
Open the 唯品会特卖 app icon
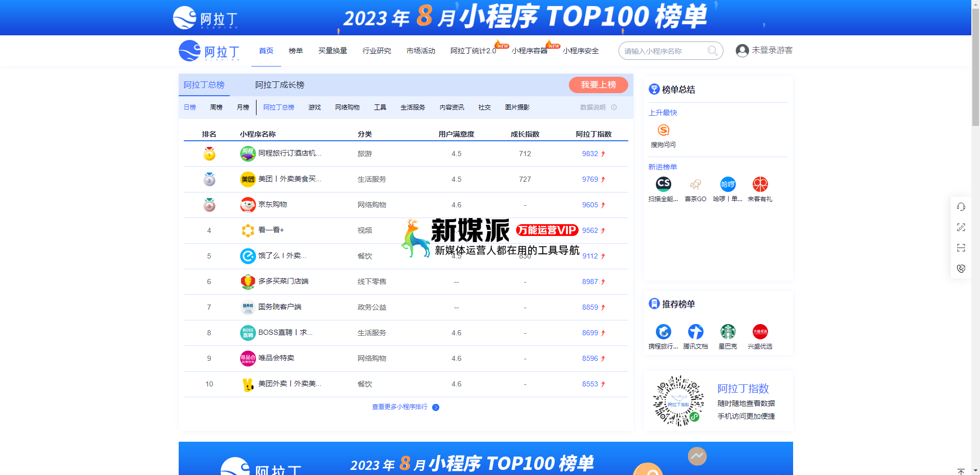[248, 358]
